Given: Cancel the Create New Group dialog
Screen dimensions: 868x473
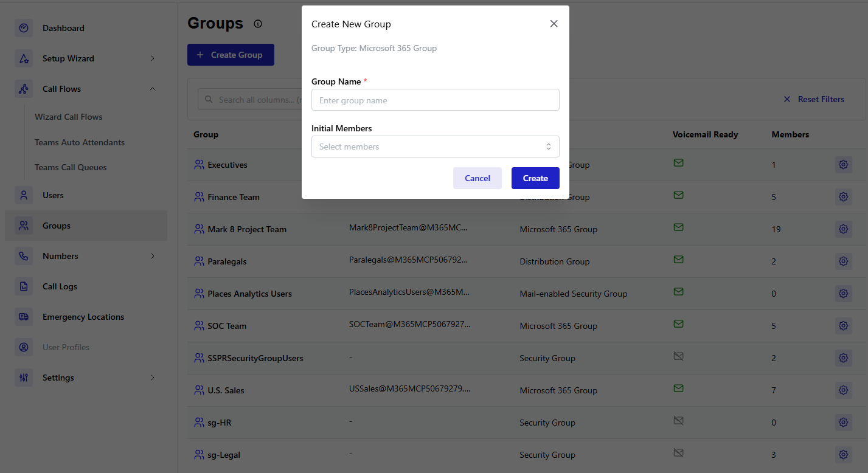Looking at the screenshot, I should tap(477, 178).
